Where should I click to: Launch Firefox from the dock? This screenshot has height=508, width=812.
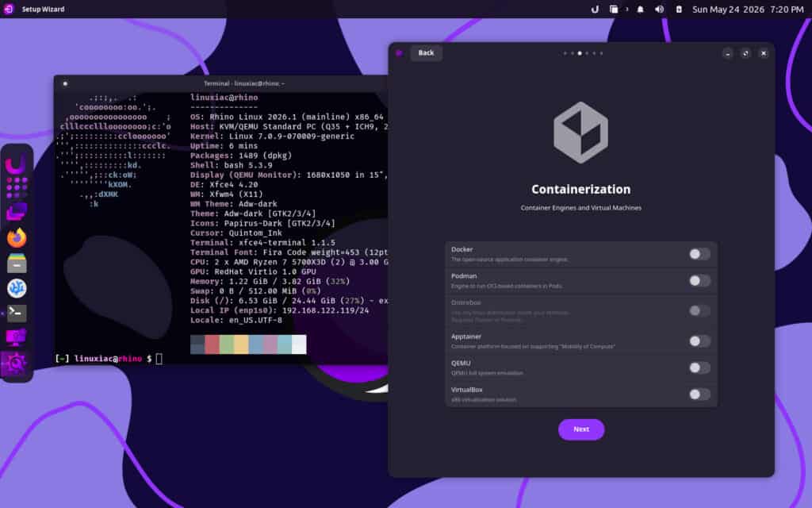[17, 237]
